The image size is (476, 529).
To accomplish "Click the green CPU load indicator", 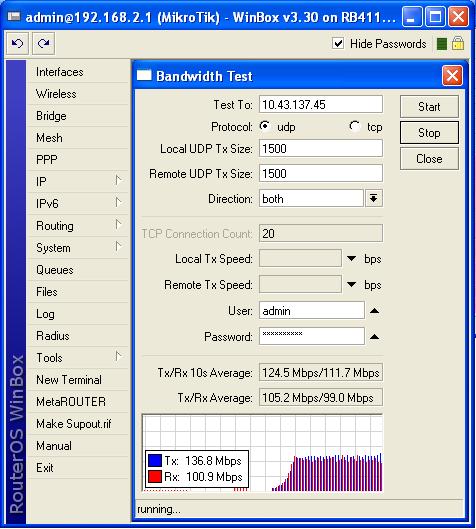I will (442, 44).
